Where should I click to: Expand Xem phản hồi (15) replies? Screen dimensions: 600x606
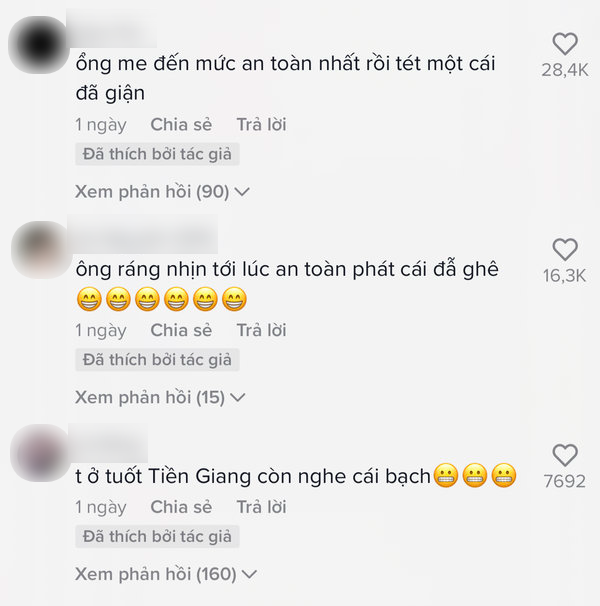pyautogui.click(x=160, y=397)
